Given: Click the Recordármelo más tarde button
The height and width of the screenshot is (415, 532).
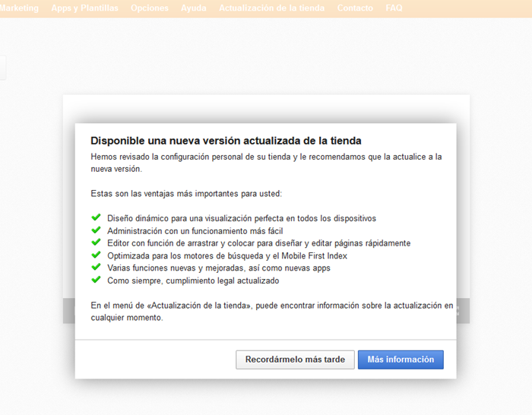Looking at the screenshot, I should [295, 360].
